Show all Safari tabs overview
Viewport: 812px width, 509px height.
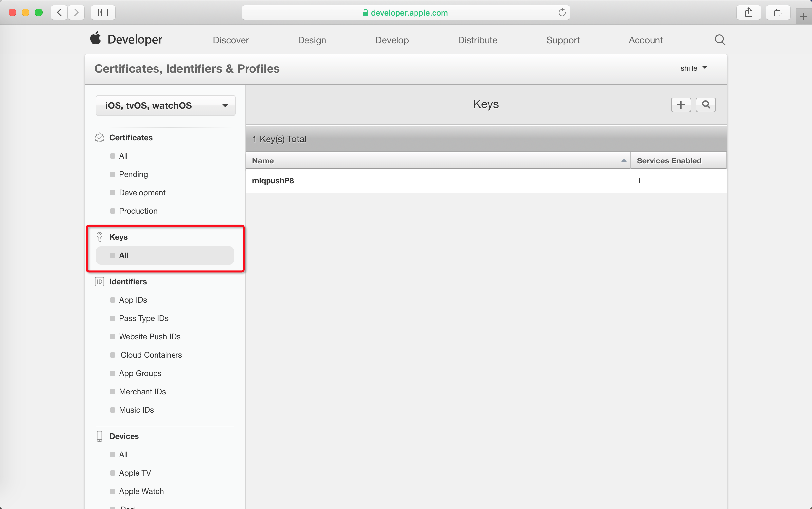coord(778,13)
